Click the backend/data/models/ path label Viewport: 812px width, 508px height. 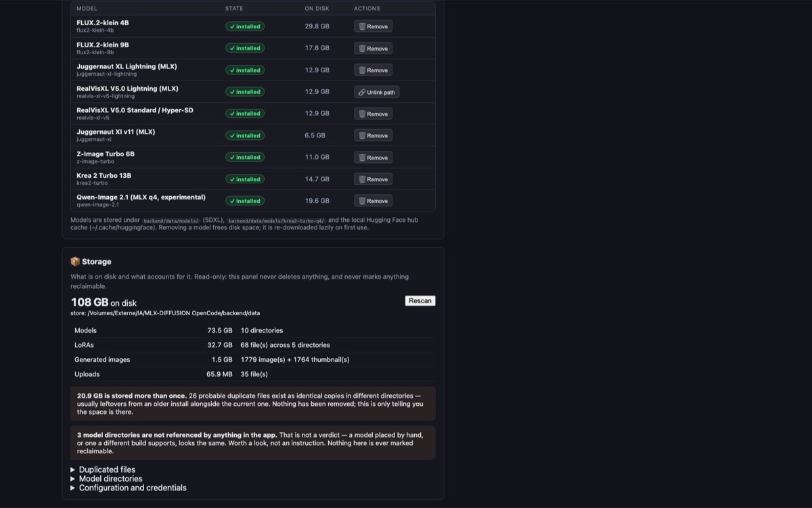[171, 221]
